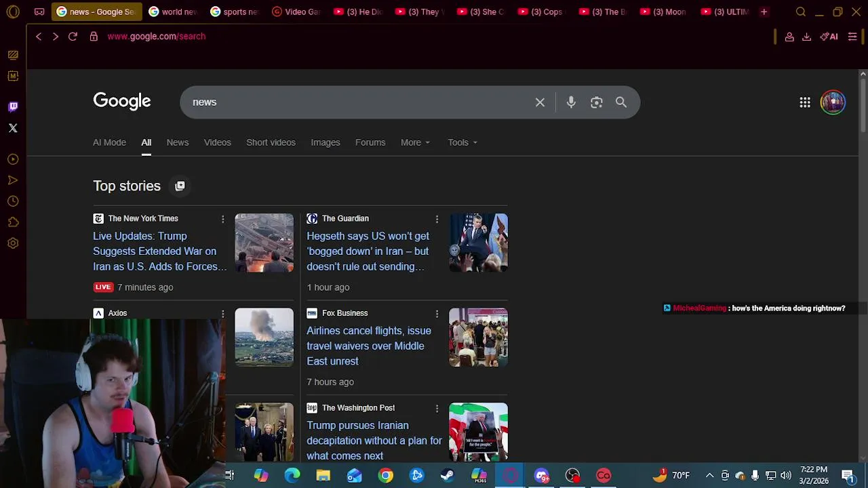The width and height of the screenshot is (868, 488).
Task: Reload the current Google page
Action: (73, 37)
